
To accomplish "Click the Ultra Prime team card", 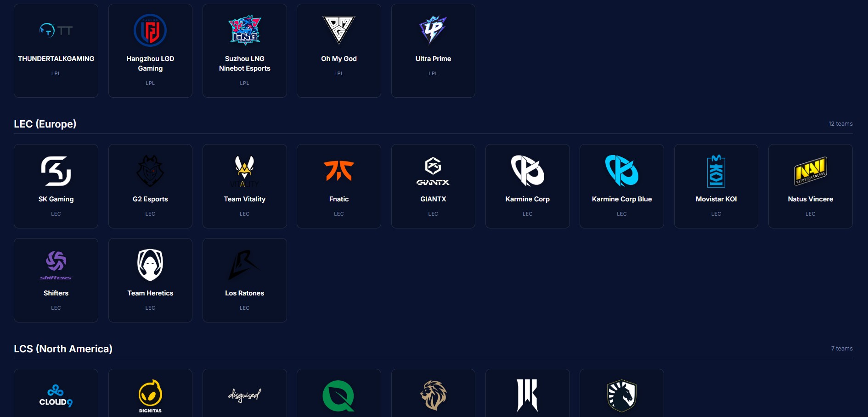I will click(x=433, y=51).
